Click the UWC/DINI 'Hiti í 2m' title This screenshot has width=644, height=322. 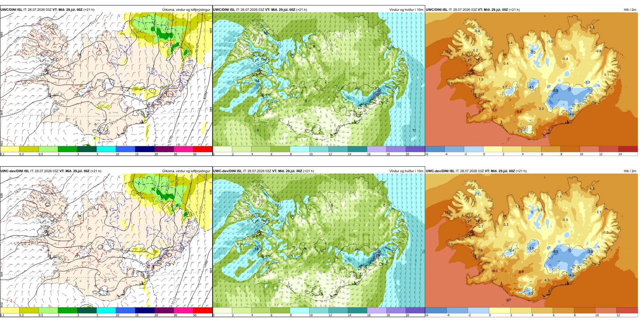630,9
